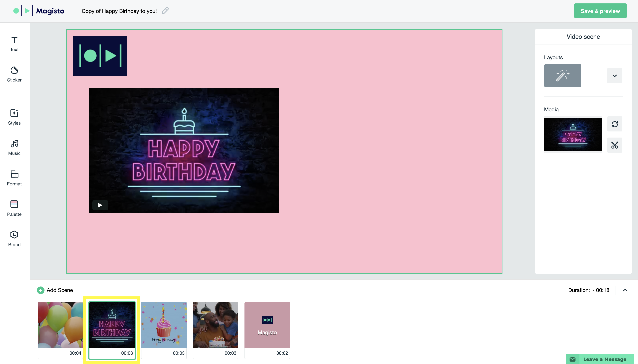638x364 pixels.
Task: Click 00:04 duration under balloons scene
Action: point(75,353)
